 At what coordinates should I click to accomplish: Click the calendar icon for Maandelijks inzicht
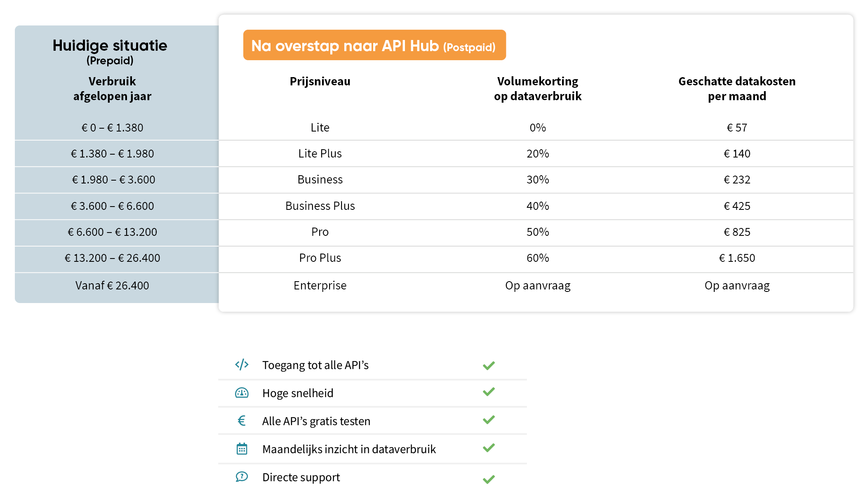(242, 449)
